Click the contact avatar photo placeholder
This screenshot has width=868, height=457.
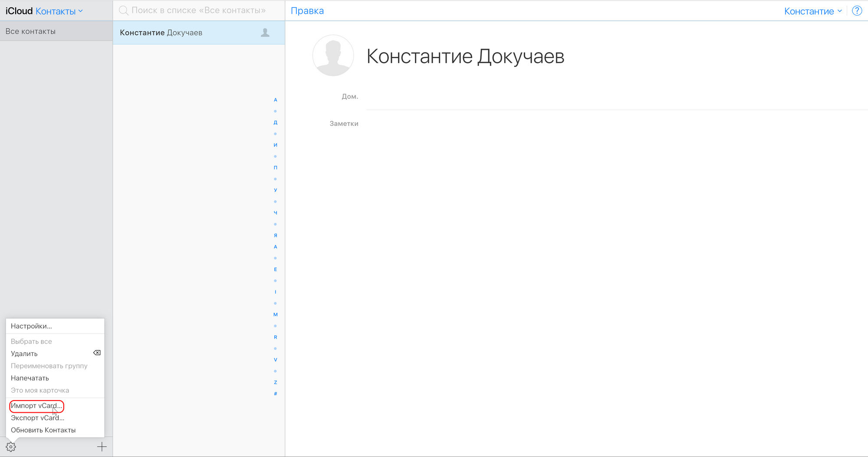click(333, 56)
